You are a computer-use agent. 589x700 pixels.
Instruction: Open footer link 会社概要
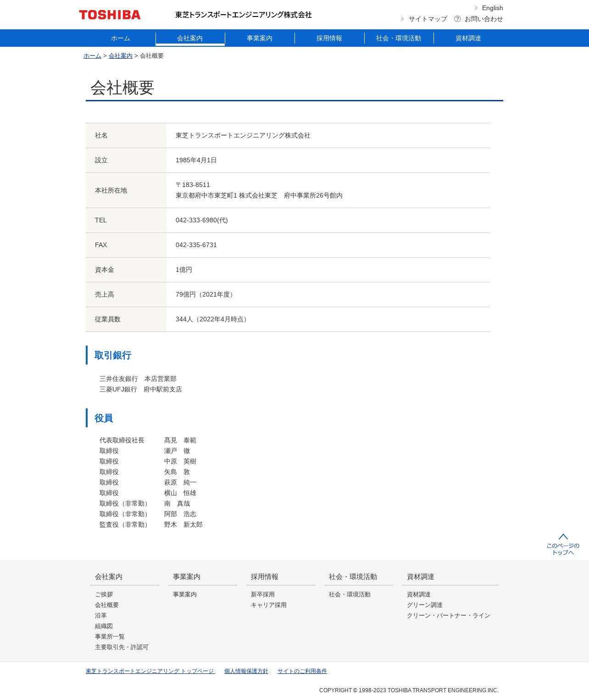tap(107, 605)
